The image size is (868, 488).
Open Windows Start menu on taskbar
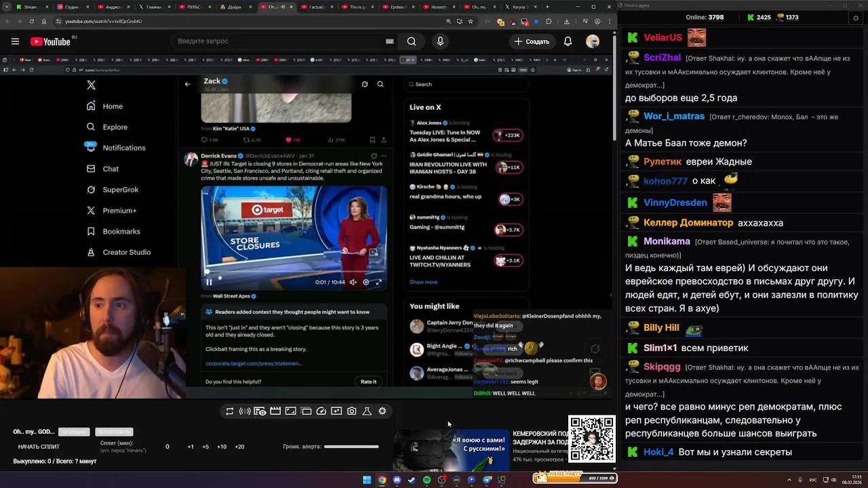367,480
